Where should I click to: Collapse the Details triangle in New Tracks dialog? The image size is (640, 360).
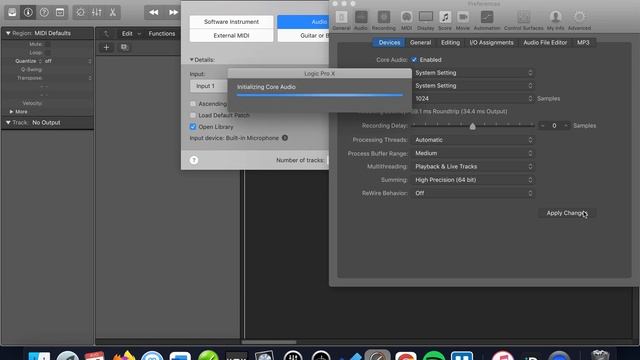(x=191, y=60)
